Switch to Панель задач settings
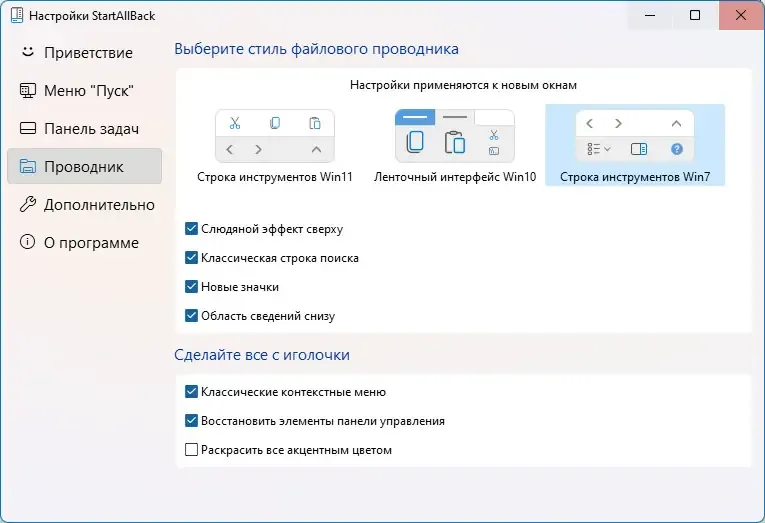 pos(84,129)
